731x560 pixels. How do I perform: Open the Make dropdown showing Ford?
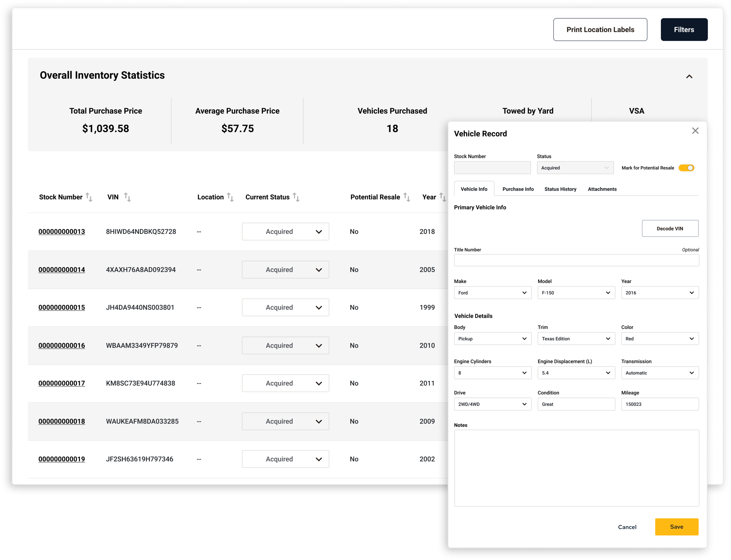click(x=492, y=293)
